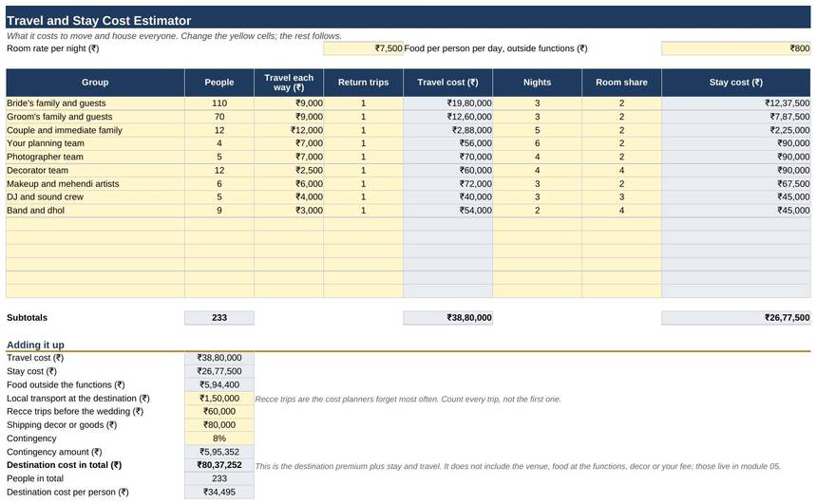Screen dimensions: 817x504
Task: Click the Destination cost in total label
Action: tap(64, 465)
